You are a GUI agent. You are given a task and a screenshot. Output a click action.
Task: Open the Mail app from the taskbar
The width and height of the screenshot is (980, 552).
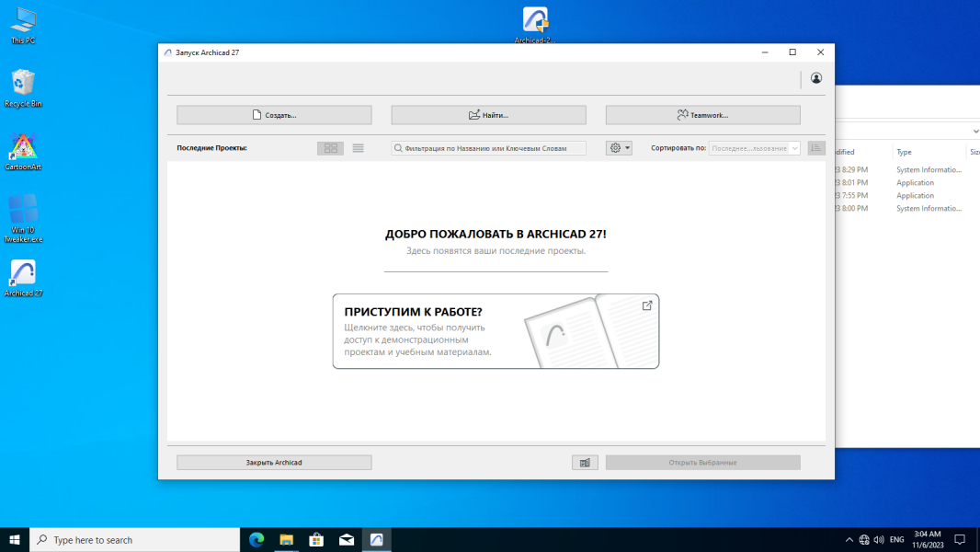pos(347,539)
